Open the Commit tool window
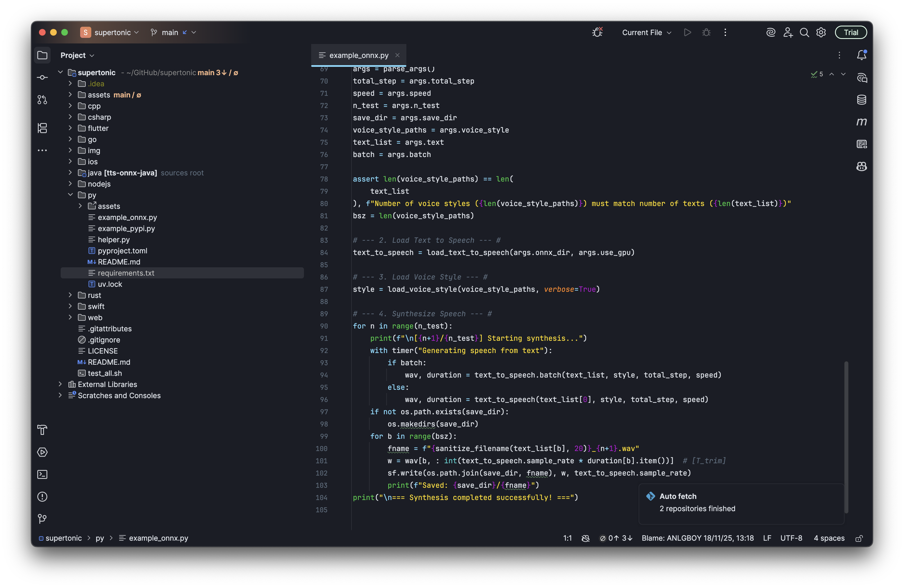Screen dimensions: 904x588 (x=42, y=77)
